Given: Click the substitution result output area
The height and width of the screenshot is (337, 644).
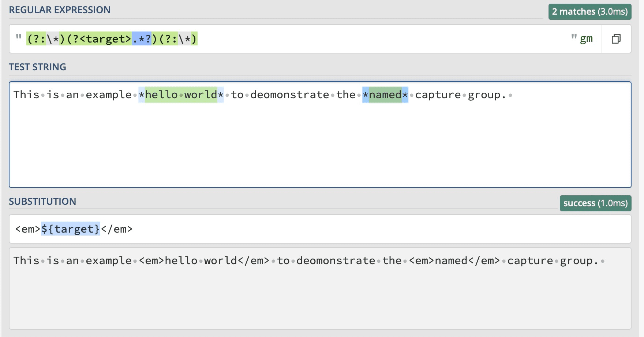Looking at the screenshot, I should tap(320, 289).
